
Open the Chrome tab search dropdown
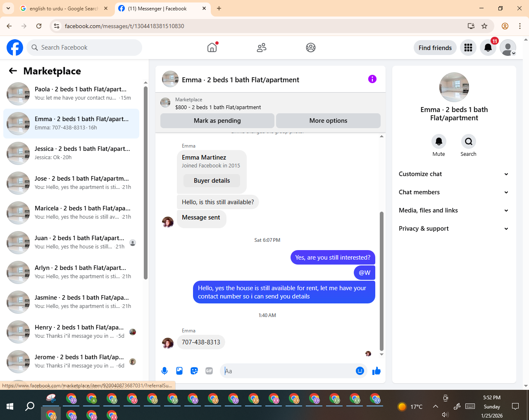(x=8, y=8)
